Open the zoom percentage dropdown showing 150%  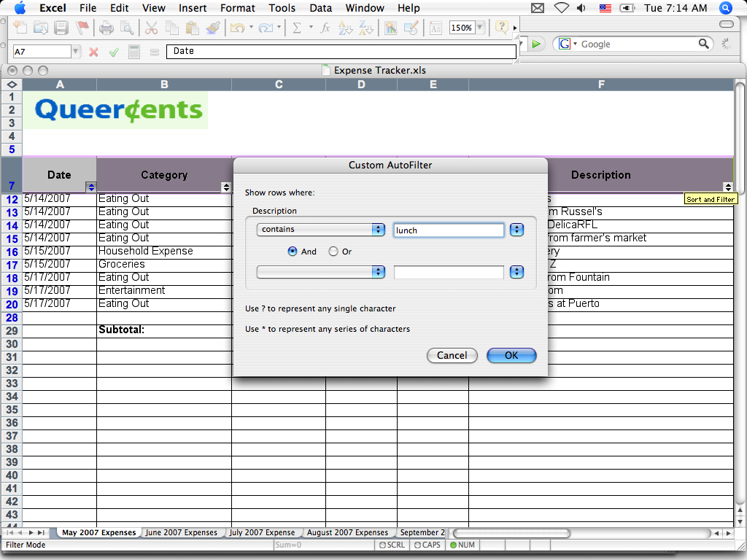point(479,28)
